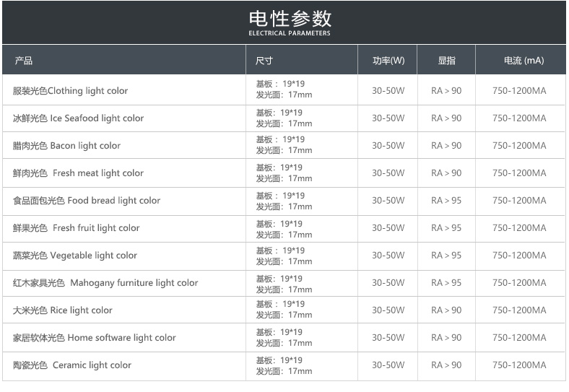
Task: Select the Vegetable light color product
Action: point(74,256)
